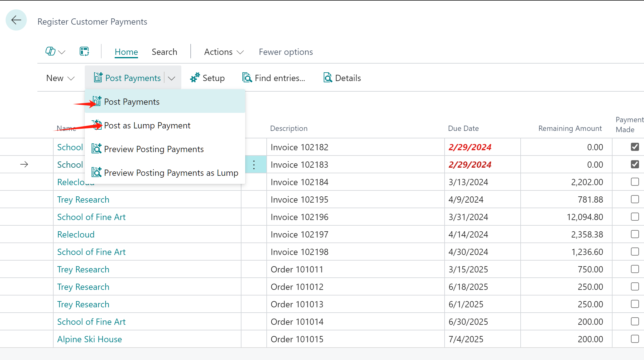The width and height of the screenshot is (644, 360).
Task: Click the page layout icon beside Copilot
Action: coord(84,51)
